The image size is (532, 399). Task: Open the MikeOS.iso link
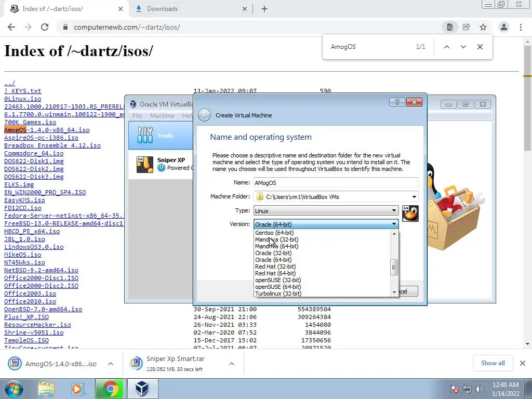click(x=23, y=255)
